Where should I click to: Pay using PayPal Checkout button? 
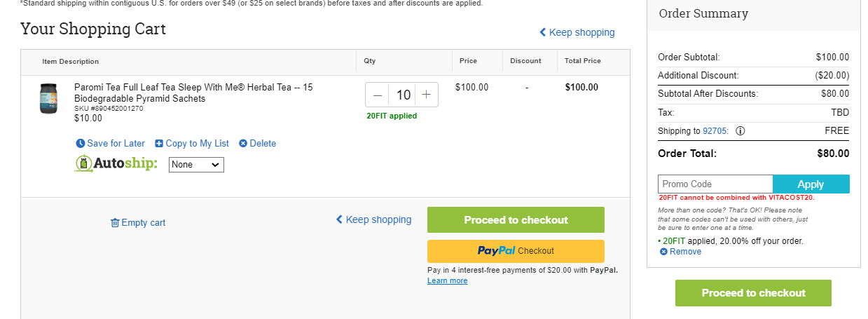tap(516, 251)
